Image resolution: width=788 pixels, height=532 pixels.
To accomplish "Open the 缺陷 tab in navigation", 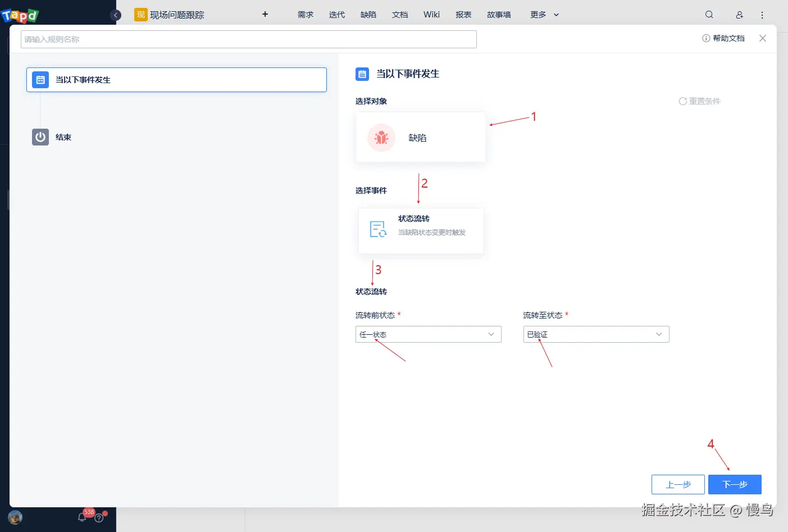I will [368, 15].
